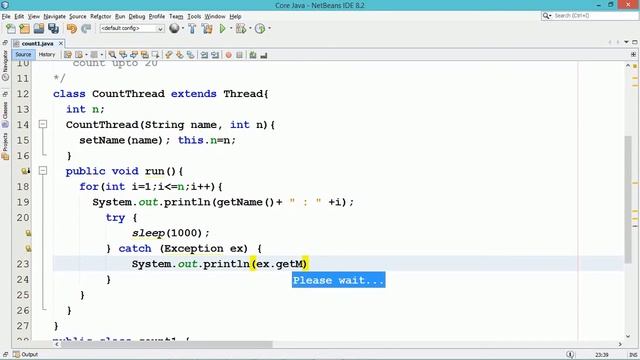
Task: Click Shift Line Left icon
Action: pyautogui.click(x=204, y=55)
